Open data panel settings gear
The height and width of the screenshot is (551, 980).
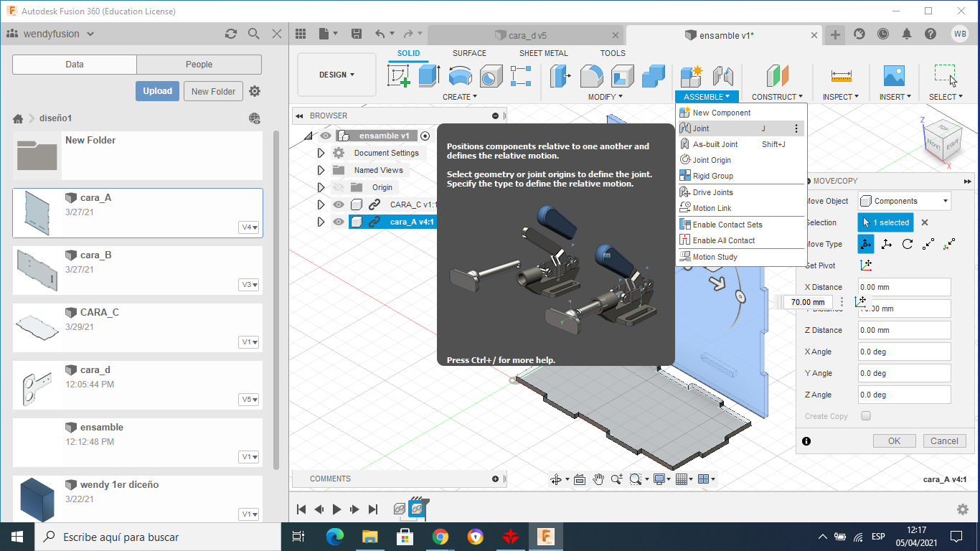pos(255,91)
